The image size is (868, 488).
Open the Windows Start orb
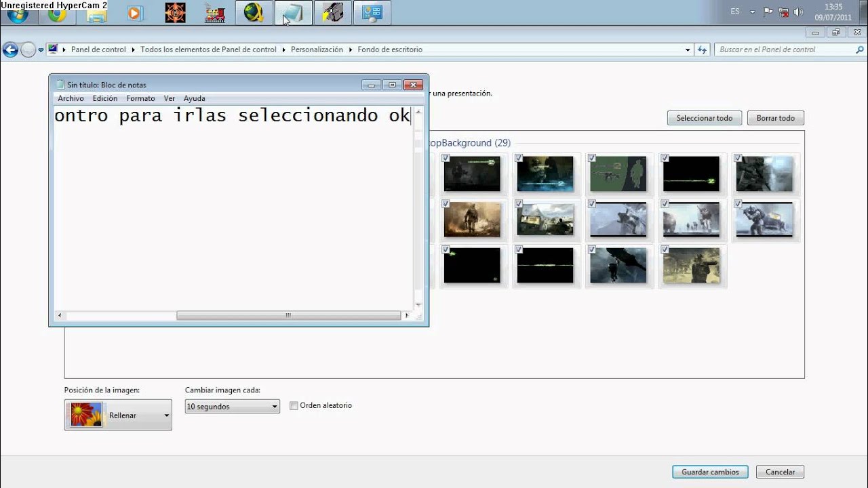coord(18,15)
